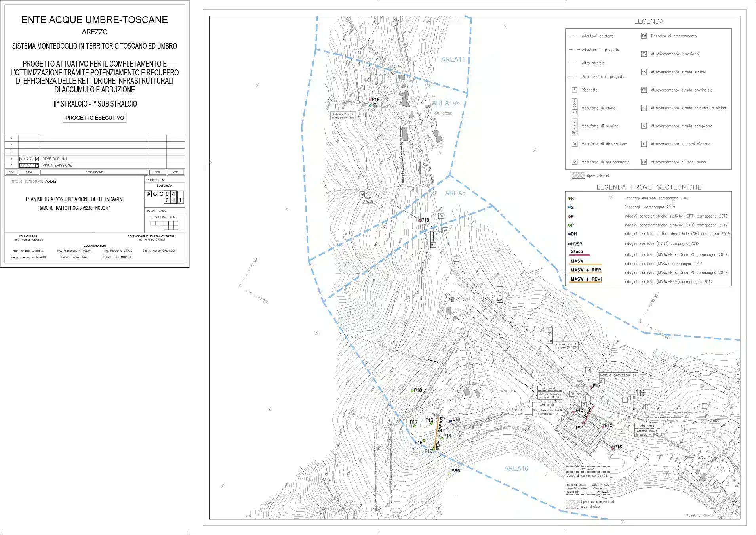The height and width of the screenshot is (535, 756).
Task: Click the S2 borehole marker on the map
Action: click(371, 105)
